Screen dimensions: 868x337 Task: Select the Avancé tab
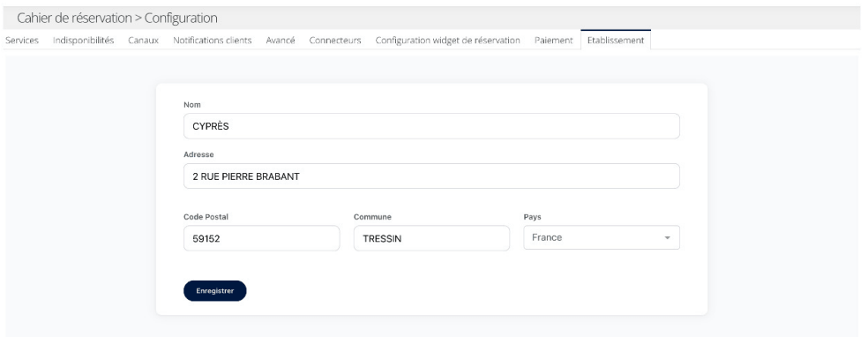point(281,41)
